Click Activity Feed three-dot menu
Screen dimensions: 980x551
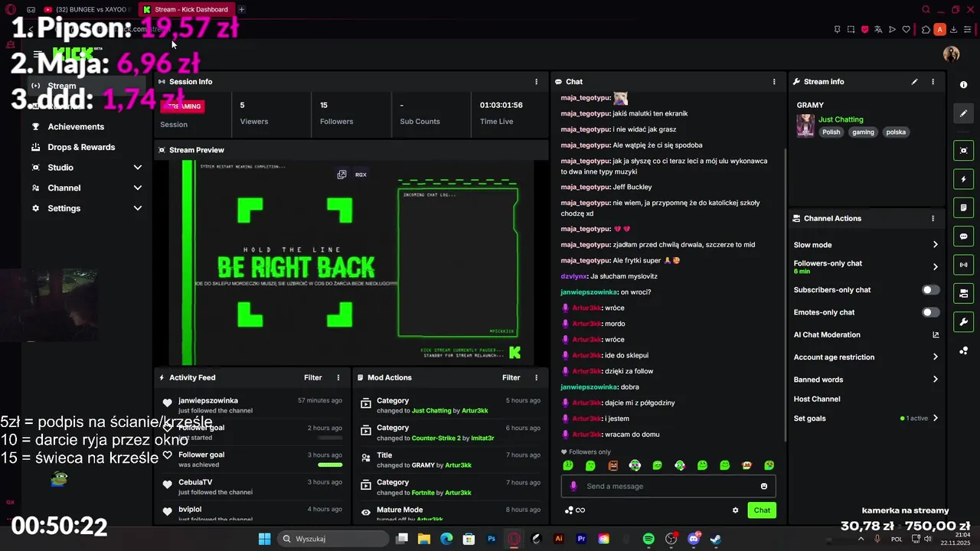pyautogui.click(x=338, y=377)
